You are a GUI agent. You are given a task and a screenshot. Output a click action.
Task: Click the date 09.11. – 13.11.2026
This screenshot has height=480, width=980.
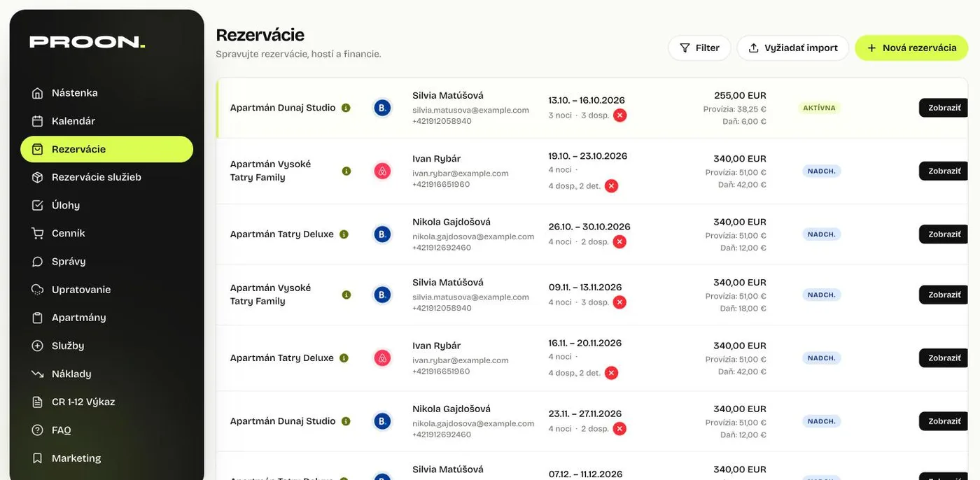(x=585, y=287)
